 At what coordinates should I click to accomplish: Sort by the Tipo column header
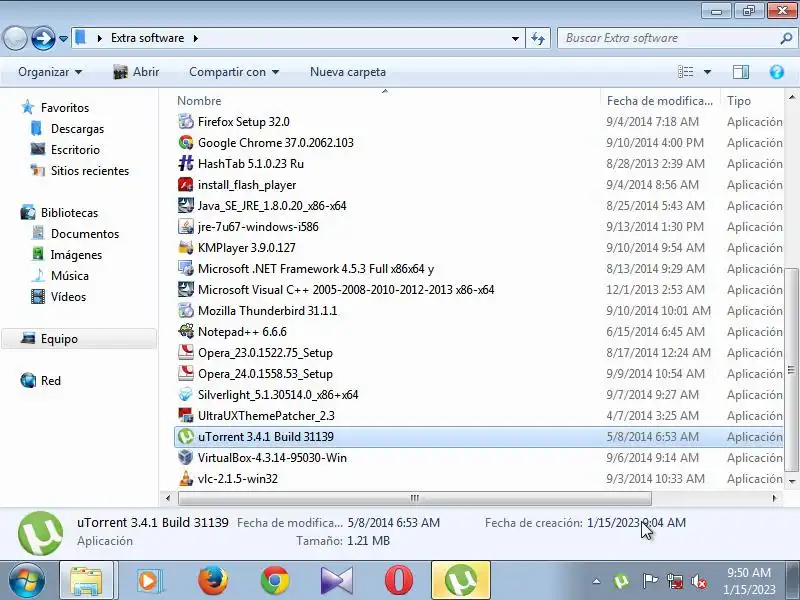(x=752, y=101)
